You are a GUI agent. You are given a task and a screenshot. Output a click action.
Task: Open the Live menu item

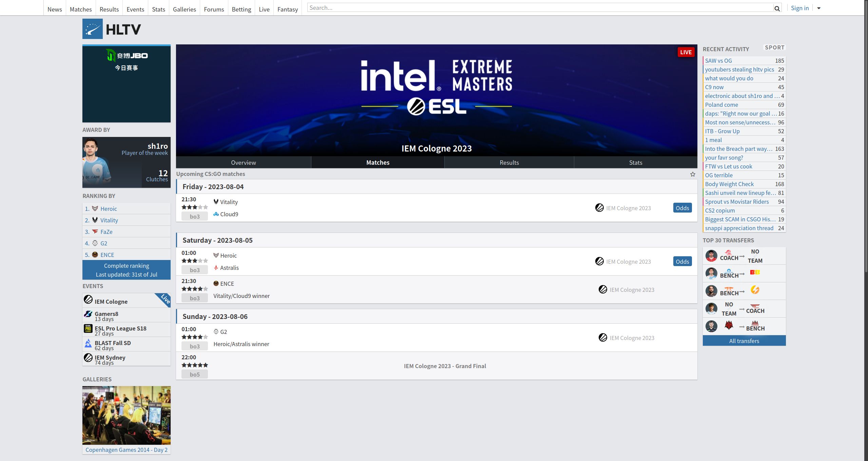pyautogui.click(x=264, y=9)
